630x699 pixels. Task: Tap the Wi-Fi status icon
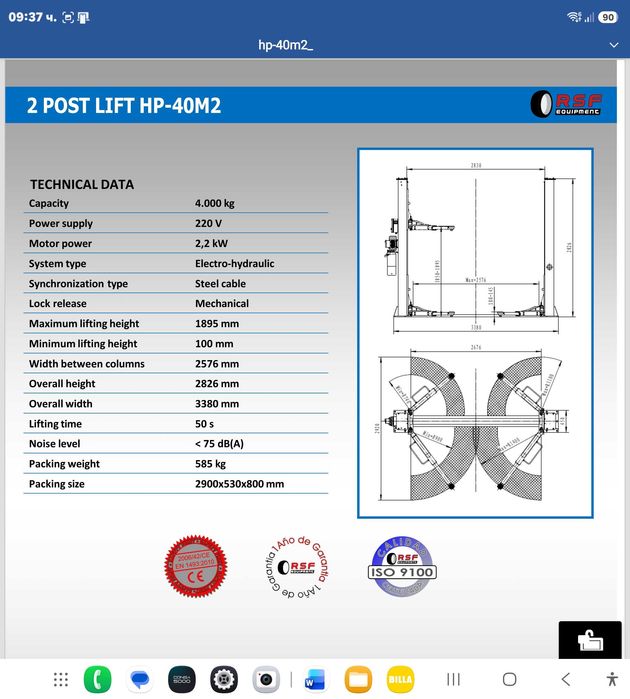pyautogui.click(x=574, y=17)
